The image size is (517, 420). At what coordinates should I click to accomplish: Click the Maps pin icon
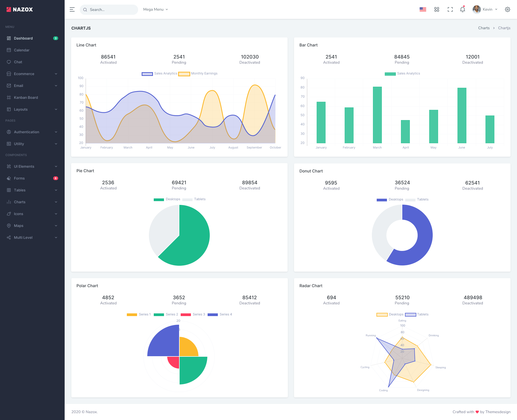pyautogui.click(x=9, y=226)
